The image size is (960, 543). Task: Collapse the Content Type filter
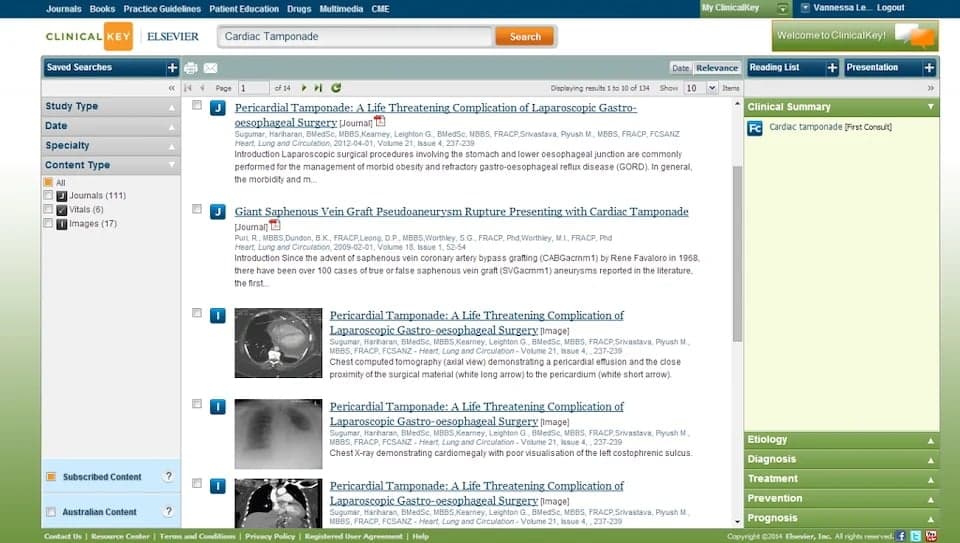(111, 165)
